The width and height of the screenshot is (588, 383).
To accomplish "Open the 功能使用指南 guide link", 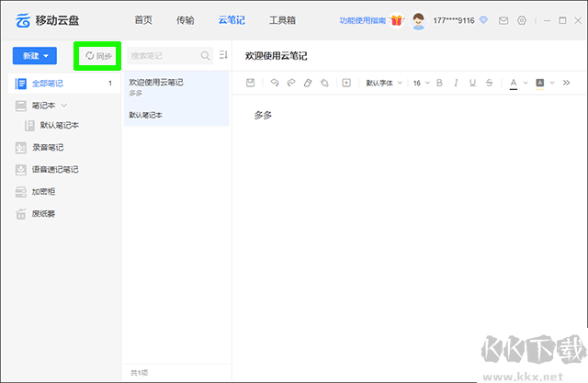I will 361,20.
